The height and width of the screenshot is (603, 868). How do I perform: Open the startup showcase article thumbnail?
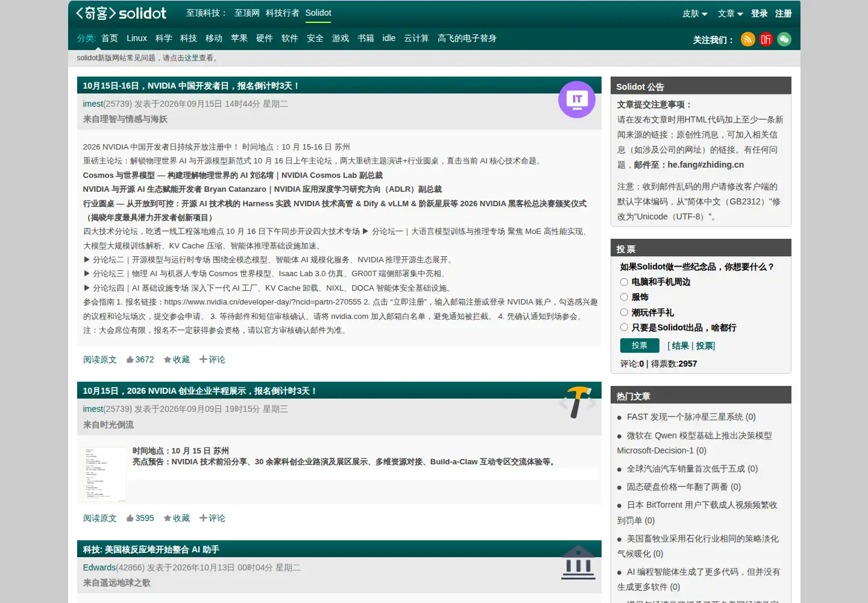click(x=105, y=474)
